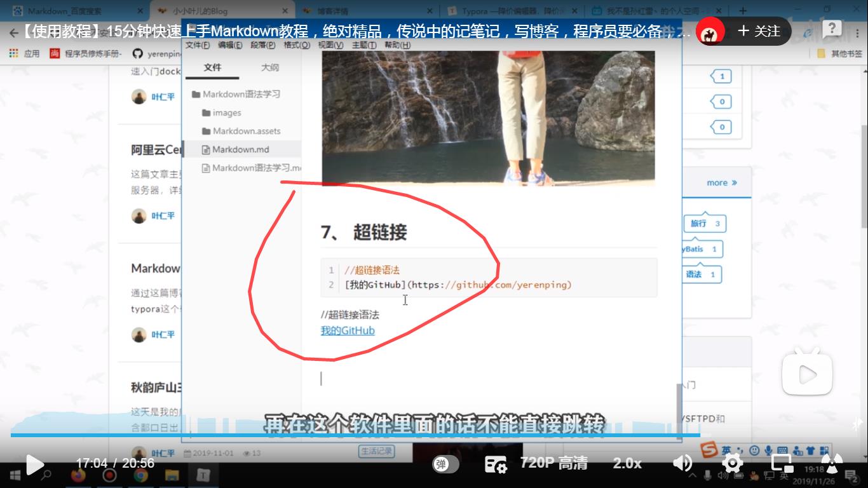The height and width of the screenshot is (488, 868).
Task: Select the 旅行 3 tag on the blog
Action: (705, 224)
